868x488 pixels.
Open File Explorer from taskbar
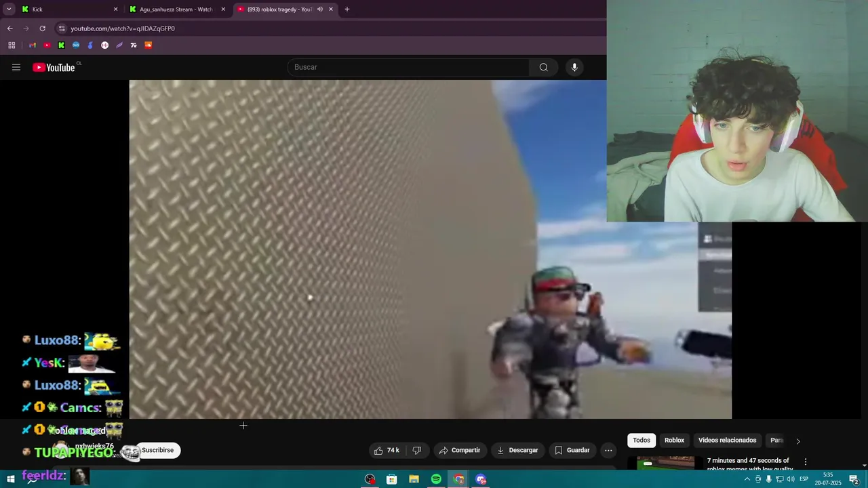(414, 479)
